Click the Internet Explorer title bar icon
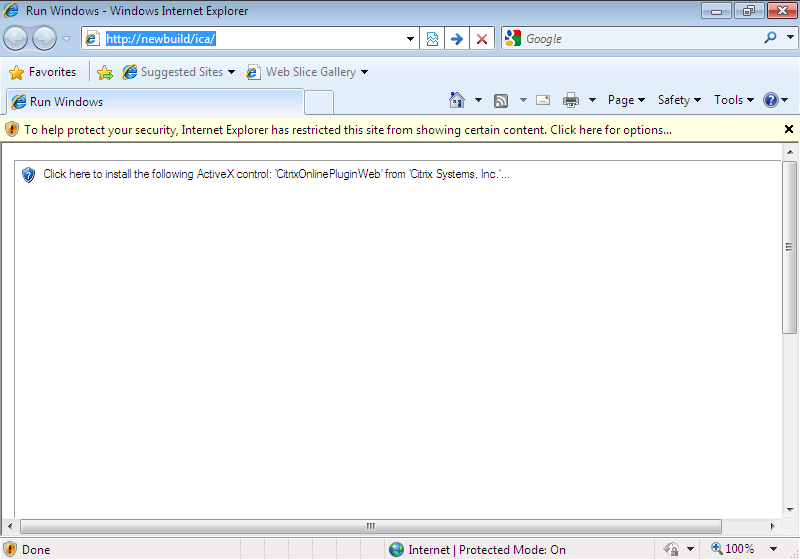 click(11, 10)
